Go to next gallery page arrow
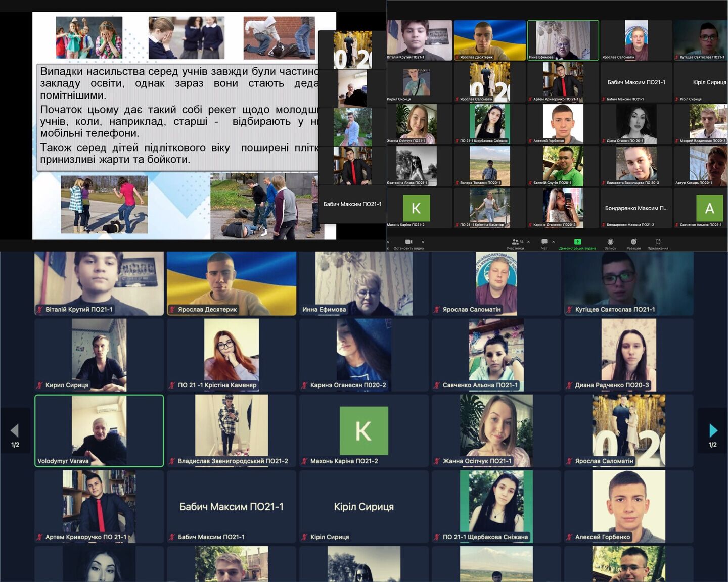Image resolution: width=728 pixels, height=582 pixels. [713, 430]
